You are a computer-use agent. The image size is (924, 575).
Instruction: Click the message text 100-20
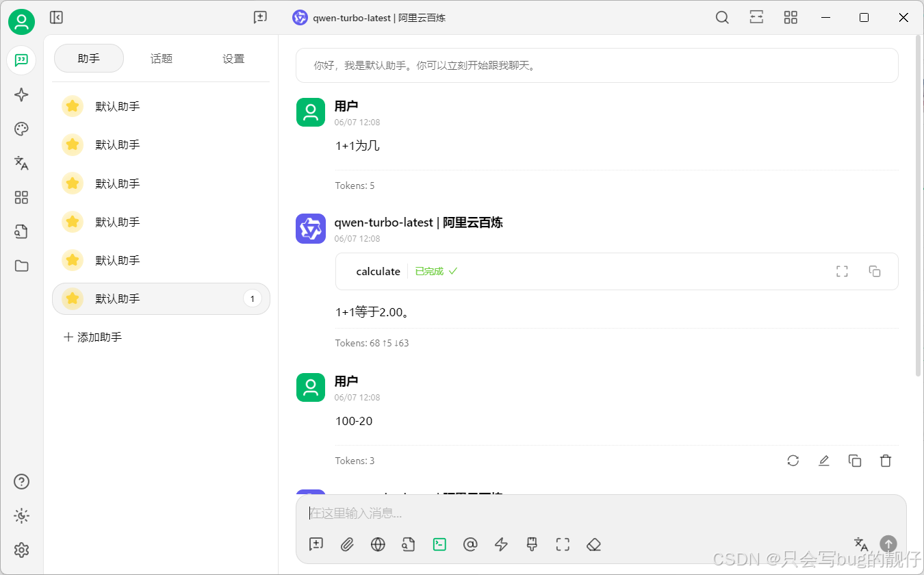354,421
